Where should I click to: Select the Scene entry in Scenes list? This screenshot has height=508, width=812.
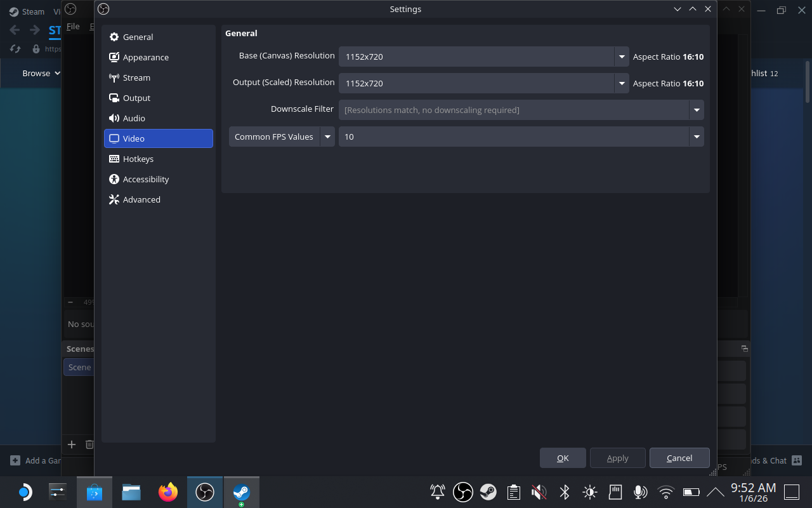tap(79, 367)
